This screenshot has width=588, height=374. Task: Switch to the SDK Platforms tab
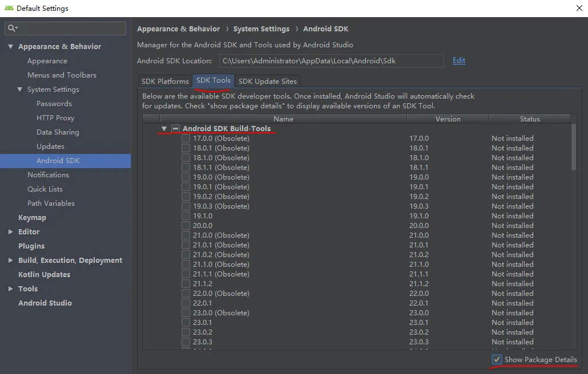click(165, 81)
